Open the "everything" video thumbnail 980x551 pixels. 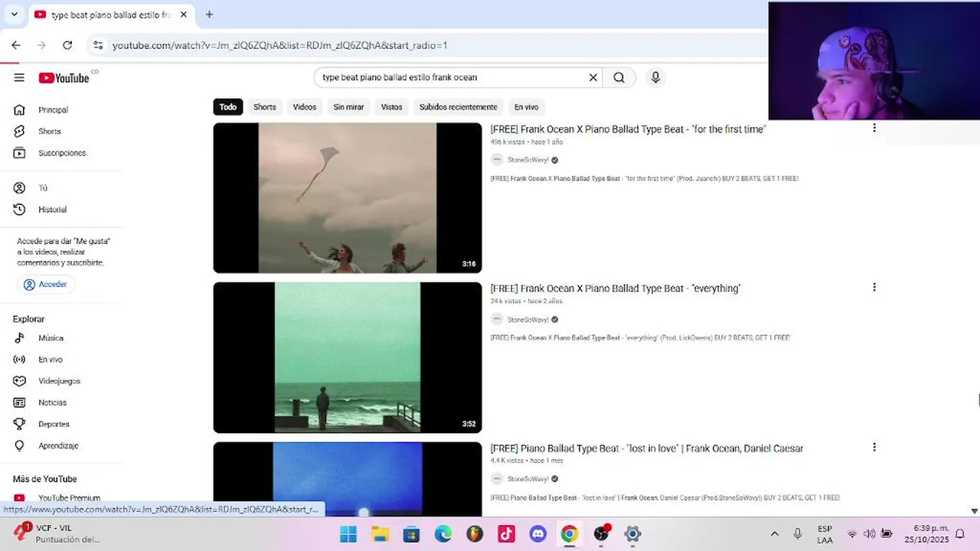coord(348,357)
